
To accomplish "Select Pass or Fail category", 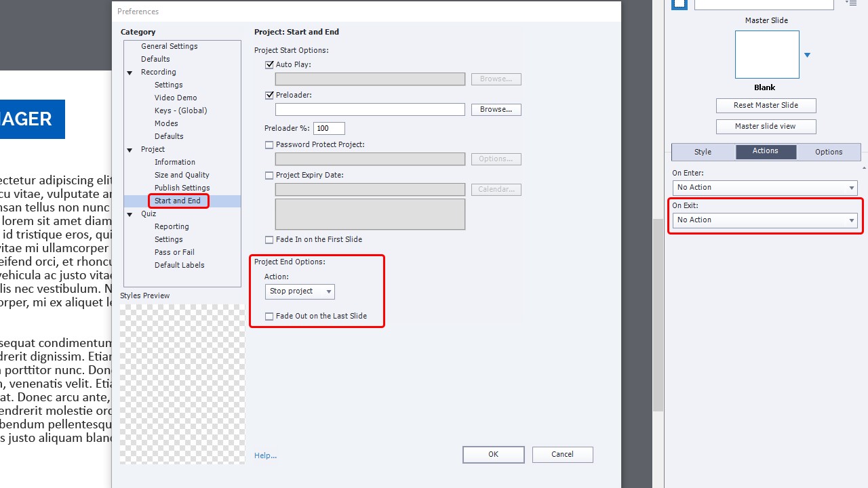I will pyautogui.click(x=174, y=252).
